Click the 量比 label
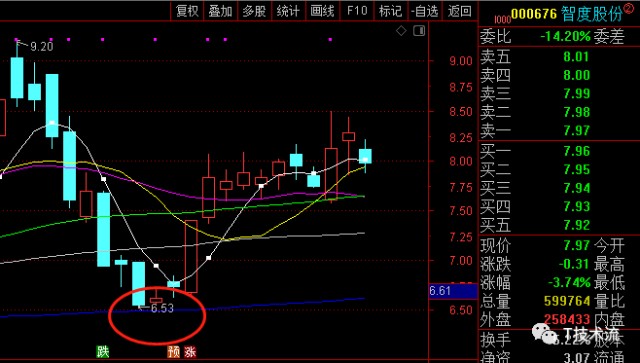Viewport: 640px width, 363px height. 609,301
